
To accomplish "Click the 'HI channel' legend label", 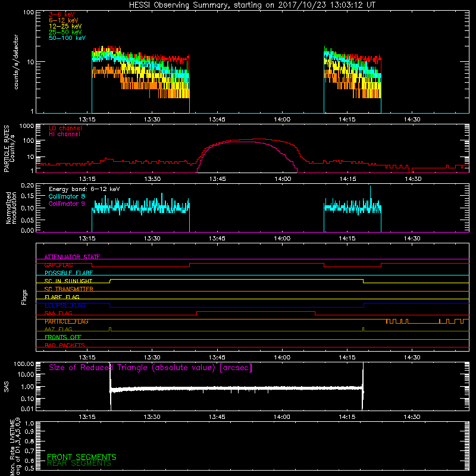I will 64,134.
